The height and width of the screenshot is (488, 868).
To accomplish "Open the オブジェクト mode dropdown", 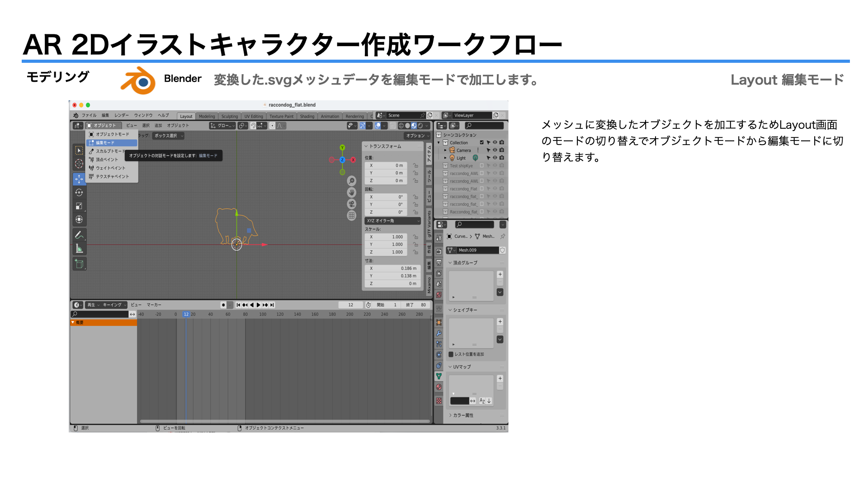I will 104,126.
